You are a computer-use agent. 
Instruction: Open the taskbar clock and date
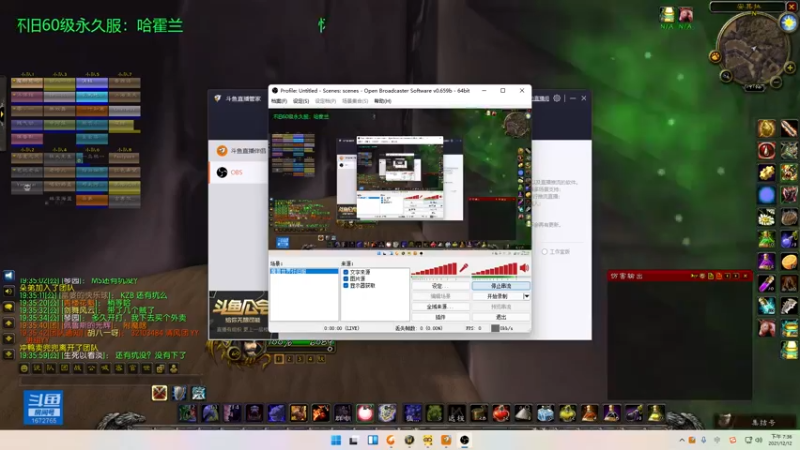click(782, 440)
